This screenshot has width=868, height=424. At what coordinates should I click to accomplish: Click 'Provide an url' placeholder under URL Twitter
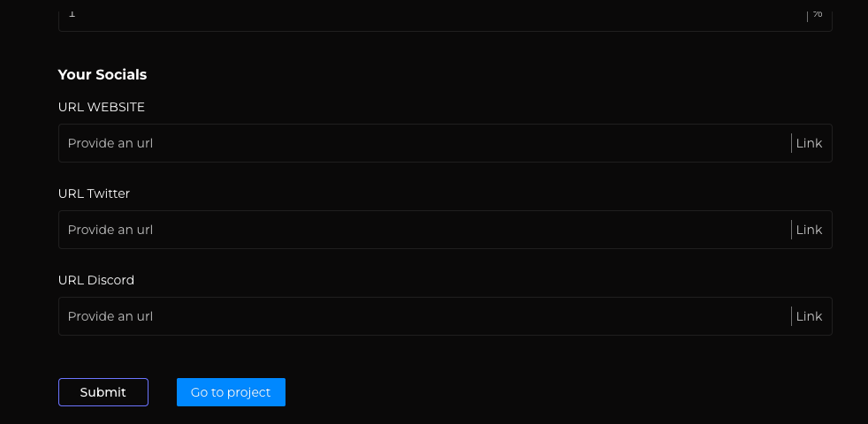tap(110, 230)
